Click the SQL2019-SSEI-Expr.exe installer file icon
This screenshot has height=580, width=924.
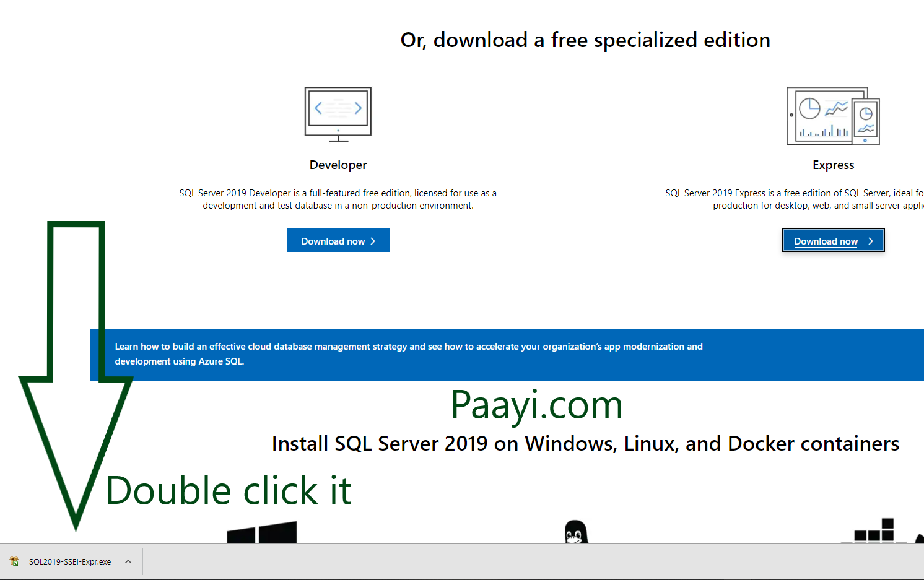tap(14, 561)
